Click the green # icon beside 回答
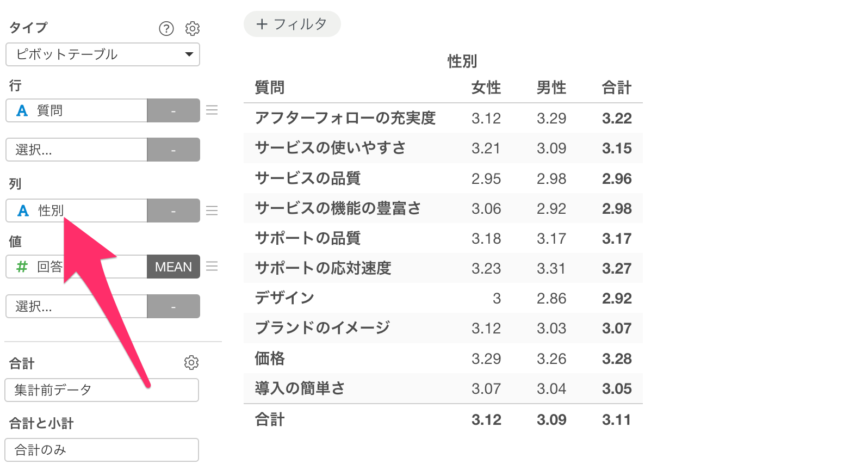This screenshot has height=470, width=868. pos(22,267)
